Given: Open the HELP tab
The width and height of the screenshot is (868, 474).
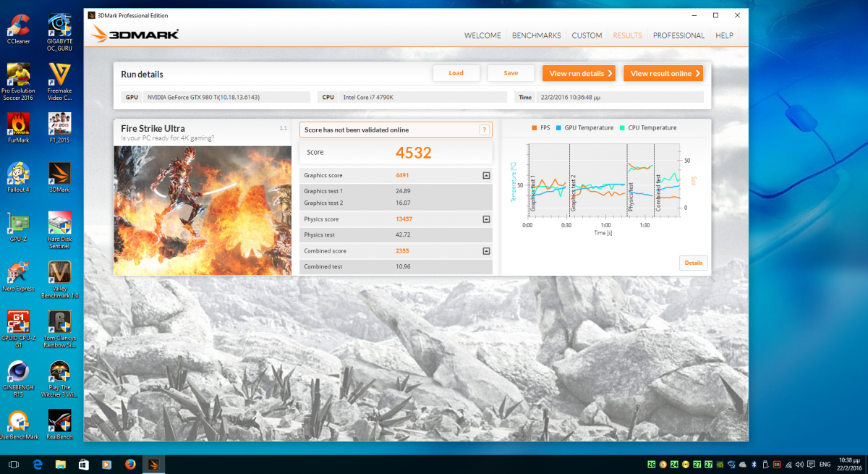Looking at the screenshot, I should coord(724,35).
